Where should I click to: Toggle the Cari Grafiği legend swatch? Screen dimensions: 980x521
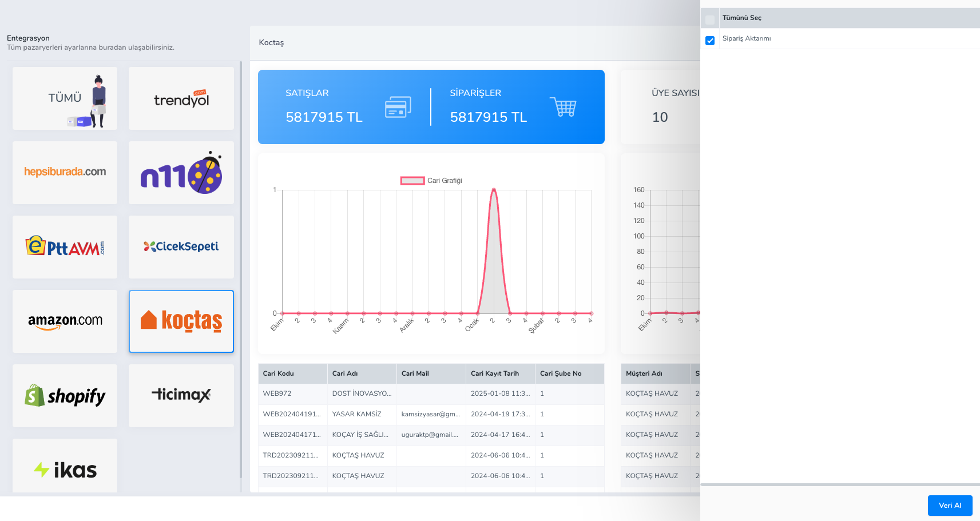pyautogui.click(x=412, y=181)
